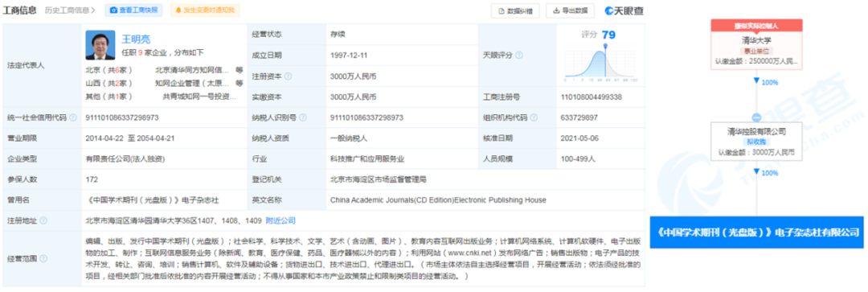Click the 成立日期 value 1997-12-11
This screenshot has height=292, width=868.
point(348,56)
